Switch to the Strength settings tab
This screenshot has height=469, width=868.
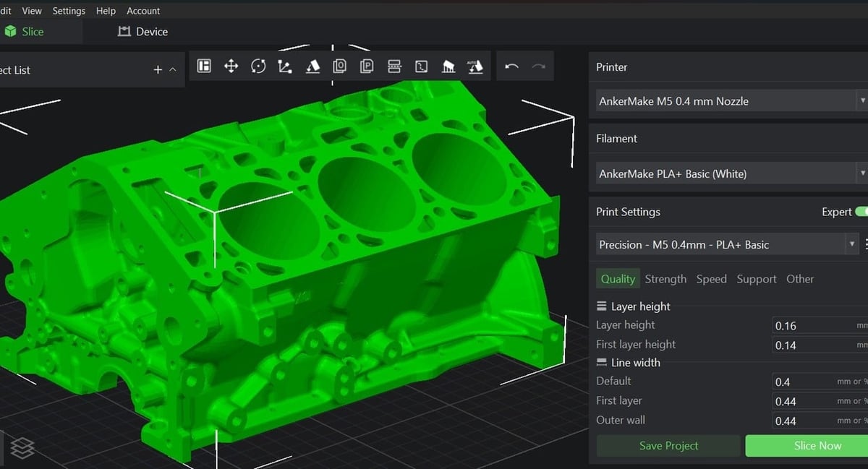[x=665, y=278]
